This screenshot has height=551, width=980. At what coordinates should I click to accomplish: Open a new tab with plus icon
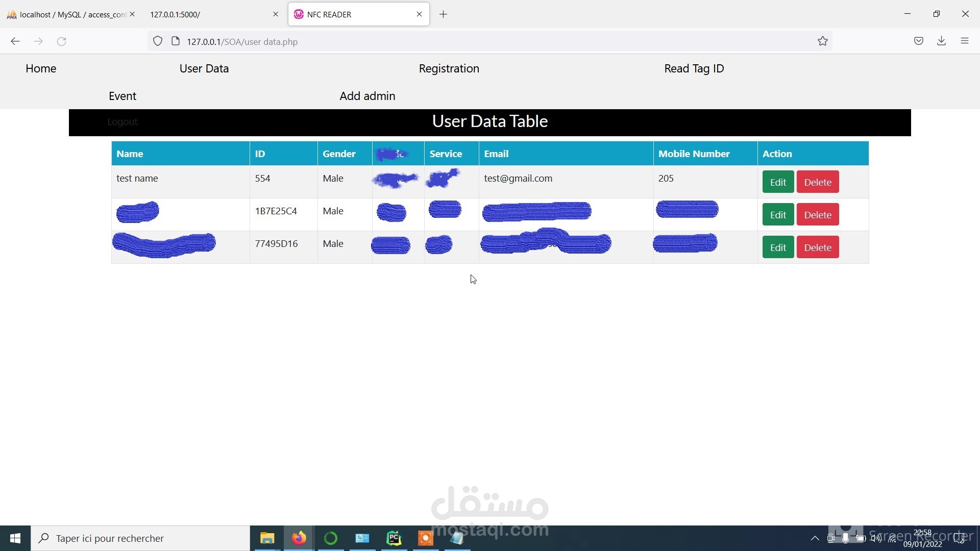tap(443, 14)
